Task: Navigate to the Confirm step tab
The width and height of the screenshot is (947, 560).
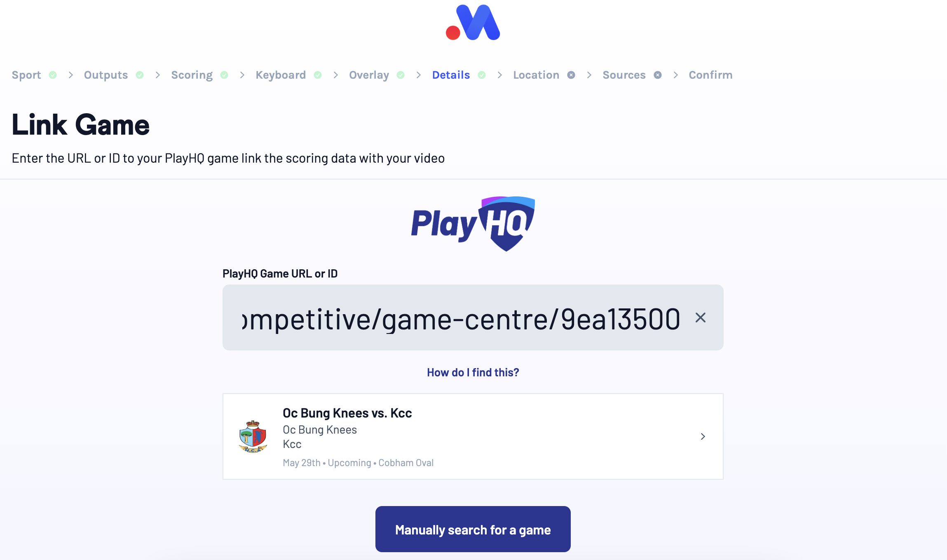Action: pyautogui.click(x=711, y=75)
